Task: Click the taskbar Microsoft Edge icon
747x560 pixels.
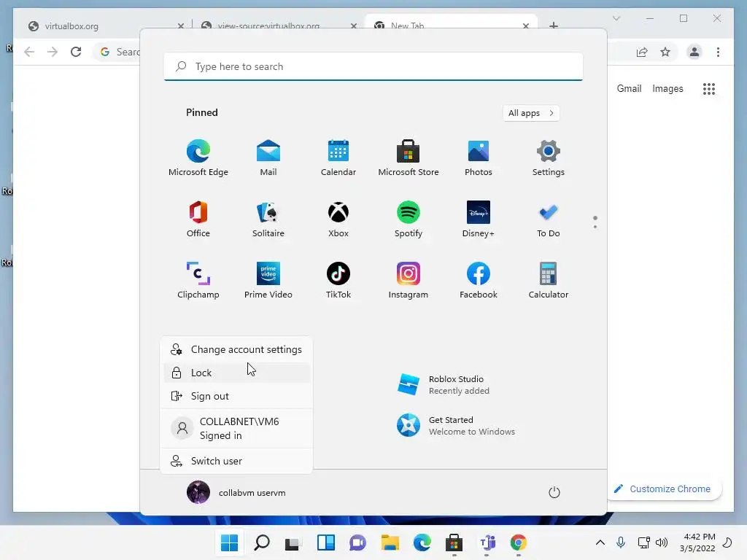Action: pos(422,542)
